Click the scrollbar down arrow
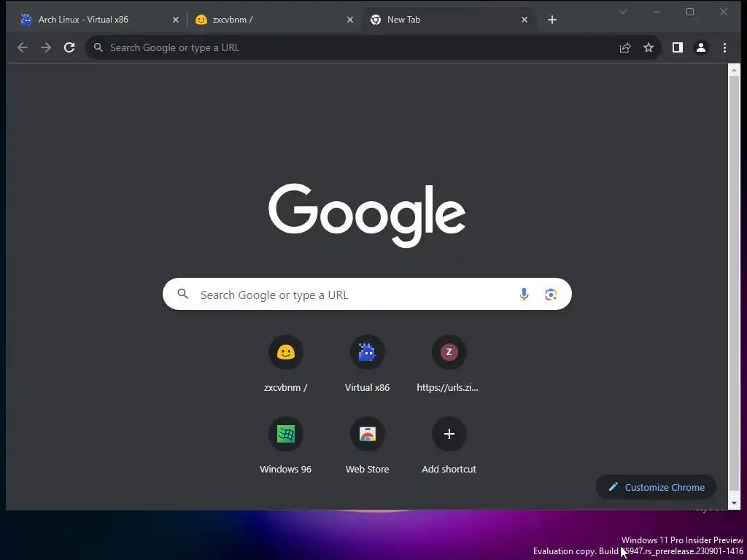The width and height of the screenshot is (747, 560). point(734,503)
